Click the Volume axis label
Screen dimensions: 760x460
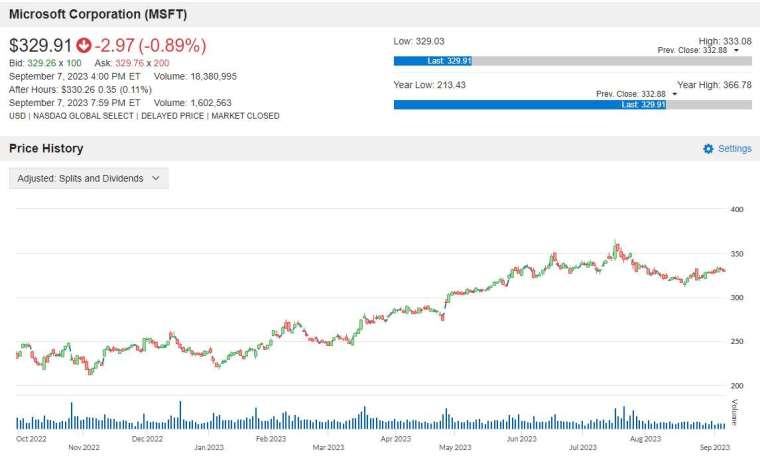(x=734, y=412)
